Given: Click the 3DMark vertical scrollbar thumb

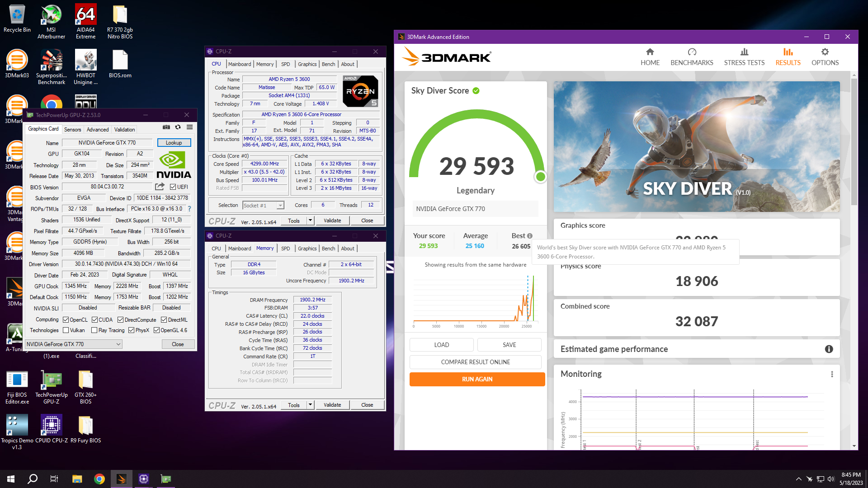Looking at the screenshot, I should click(x=854, y=141).
